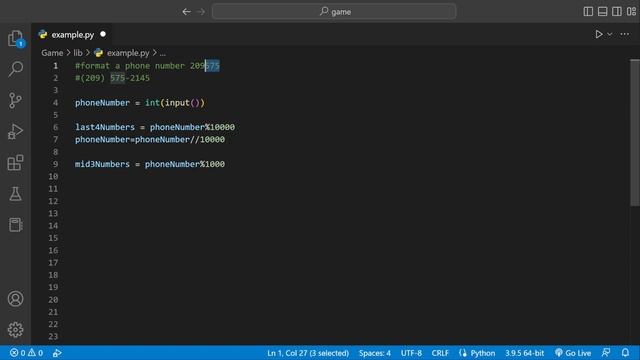This screenshot has width=640, height=360.
Task: Click the last4Numbers assignment line
Action: point(155,127)
